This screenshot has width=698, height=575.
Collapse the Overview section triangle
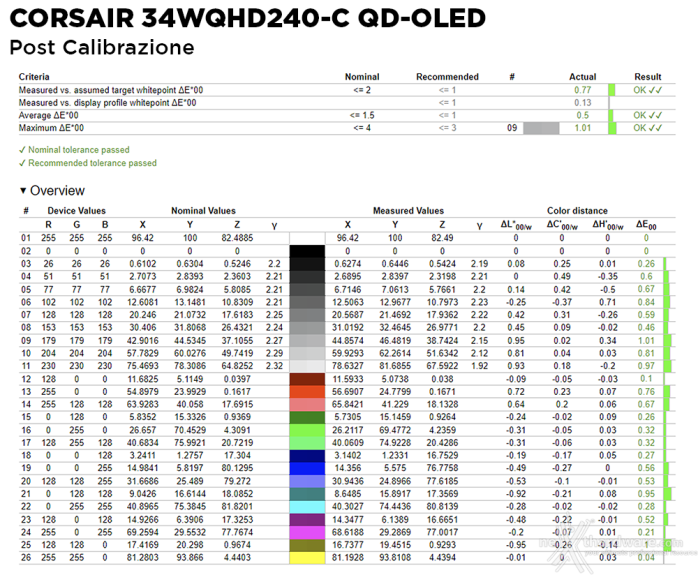(x=23, y=190)
